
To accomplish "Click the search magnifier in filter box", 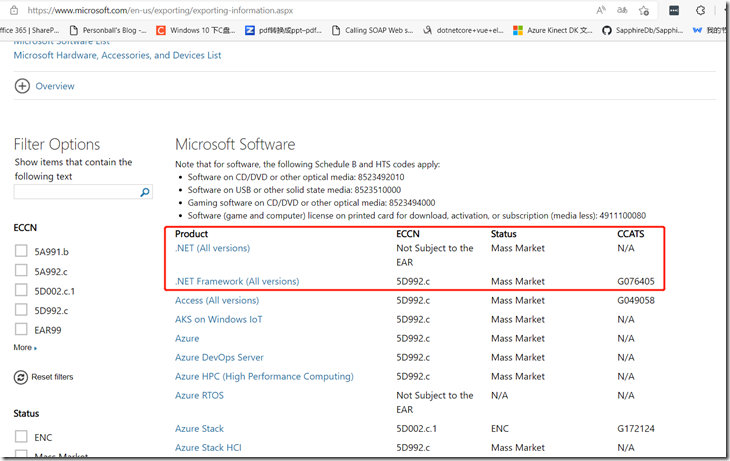I will click(145, 192).
